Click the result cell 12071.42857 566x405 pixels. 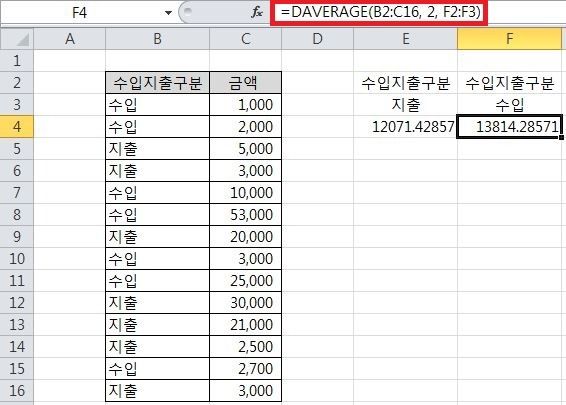pyautogui.click(x=405, y=127)
